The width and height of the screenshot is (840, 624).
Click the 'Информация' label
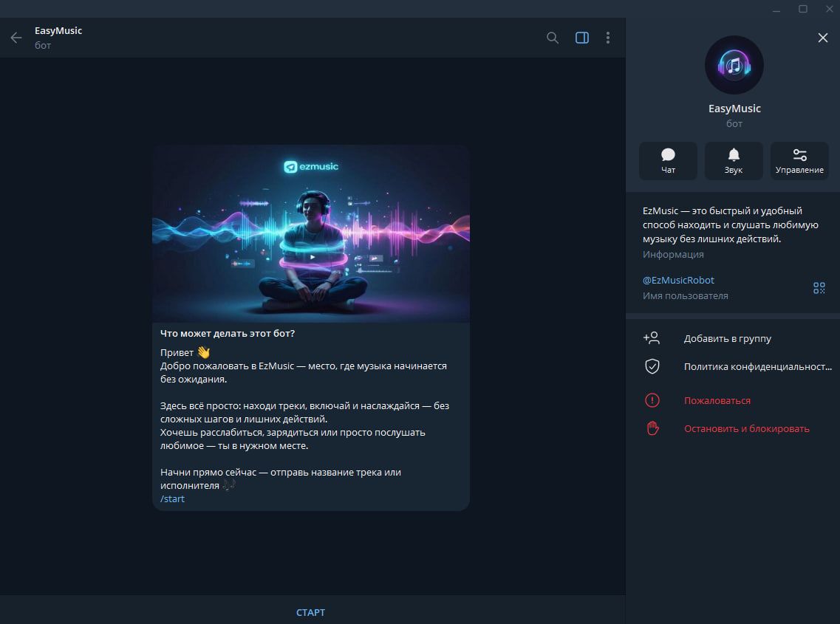click(x=673, y=255)
